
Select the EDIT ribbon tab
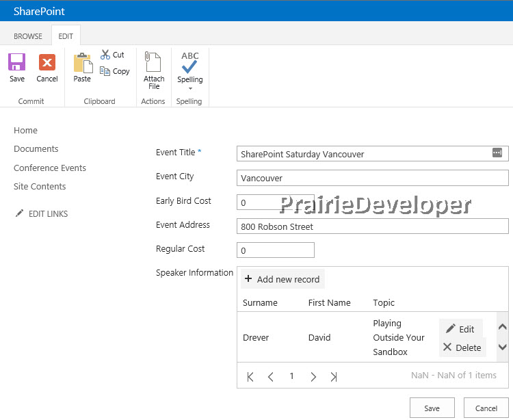pyautogui.click(x=66, y=36)
